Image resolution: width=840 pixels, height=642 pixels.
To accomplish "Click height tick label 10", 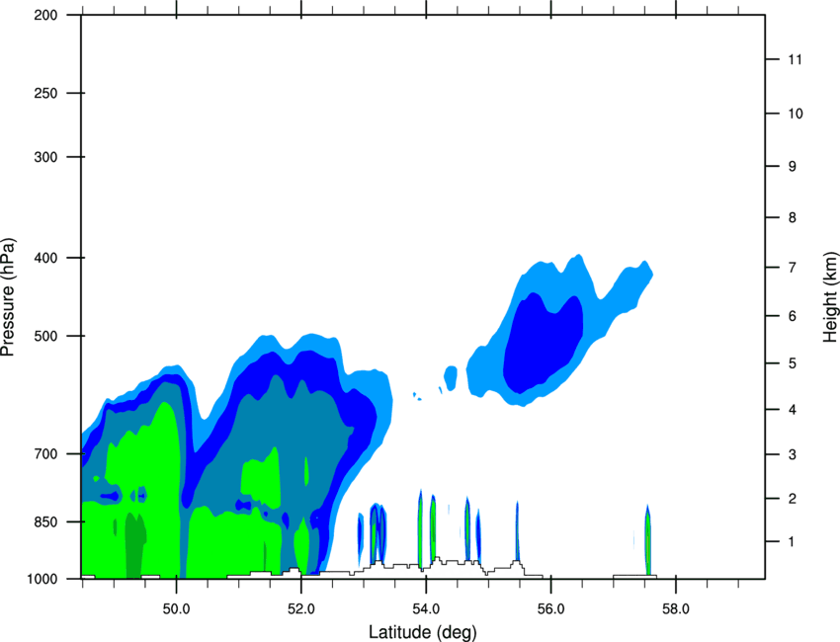I will tap(796, 114).
